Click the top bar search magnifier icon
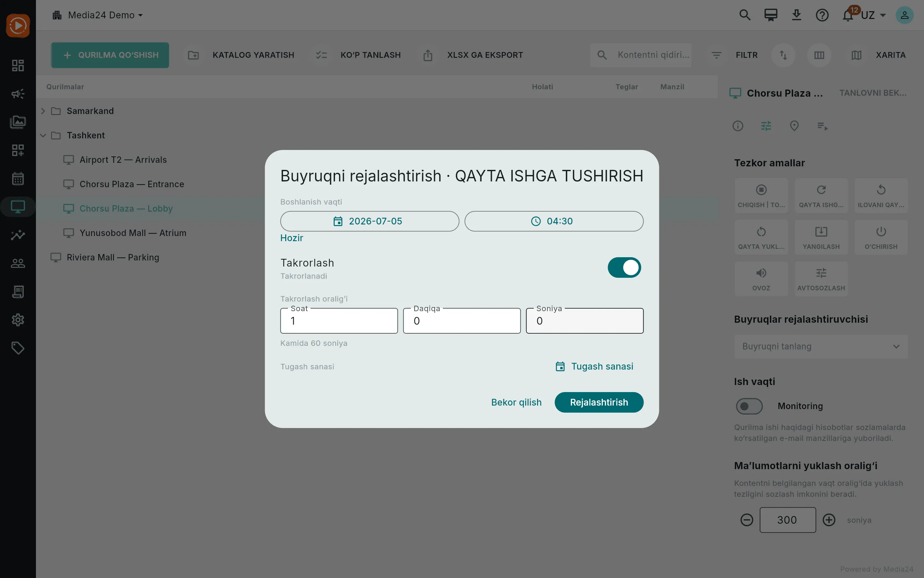This screenshot has height=578, width=924. [745, 15]
